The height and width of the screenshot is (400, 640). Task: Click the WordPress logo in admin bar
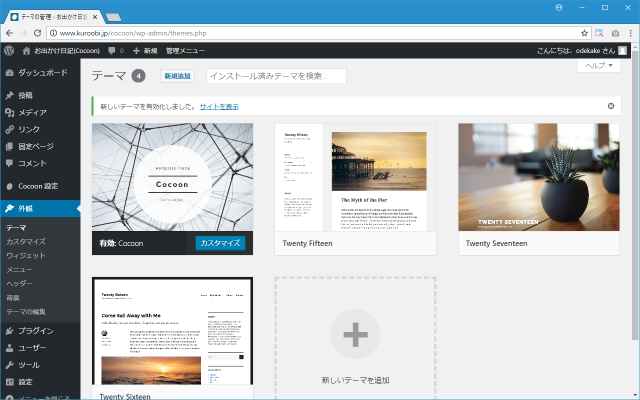point(9,51)
